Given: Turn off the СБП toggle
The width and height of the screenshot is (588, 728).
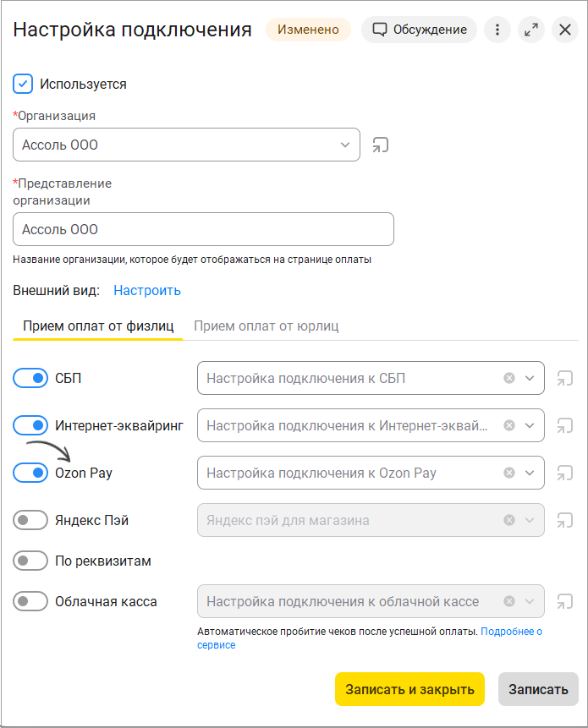Looking at the screenshot, I should pyautogui.click(x=30, y=379).
